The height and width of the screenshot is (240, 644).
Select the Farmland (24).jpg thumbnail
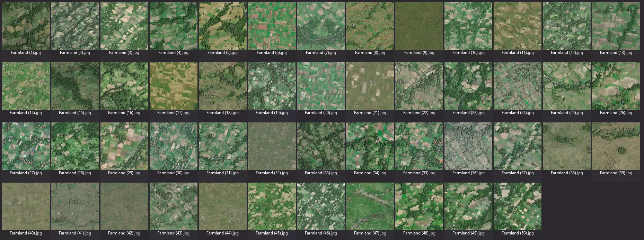[518, 86]
